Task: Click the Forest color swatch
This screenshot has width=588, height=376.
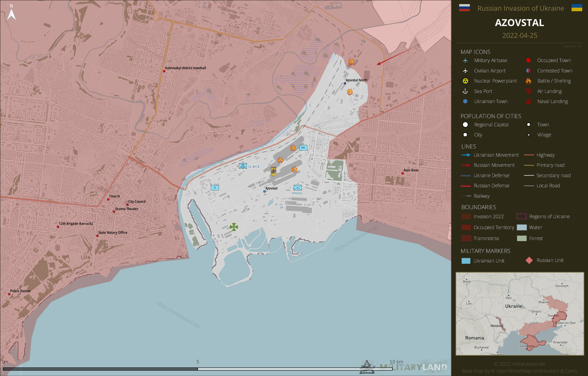Action: point(521,238)
